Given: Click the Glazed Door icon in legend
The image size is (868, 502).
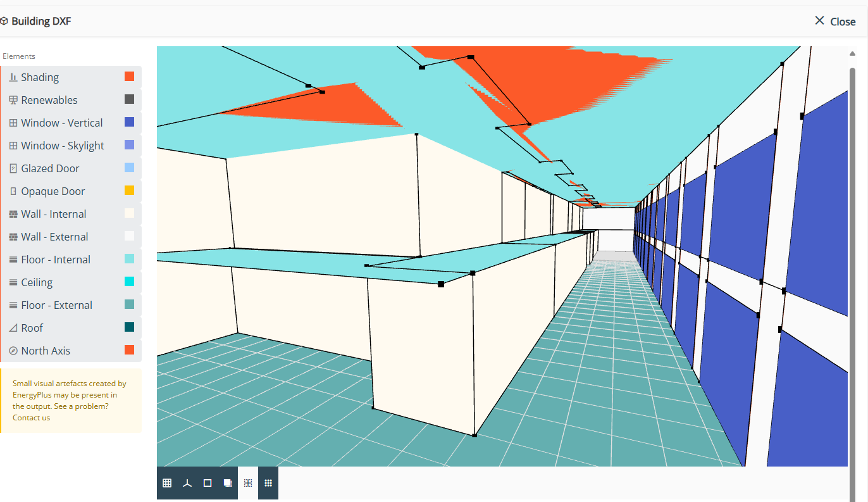Looking at the screenshot, I should pos(13,168).
